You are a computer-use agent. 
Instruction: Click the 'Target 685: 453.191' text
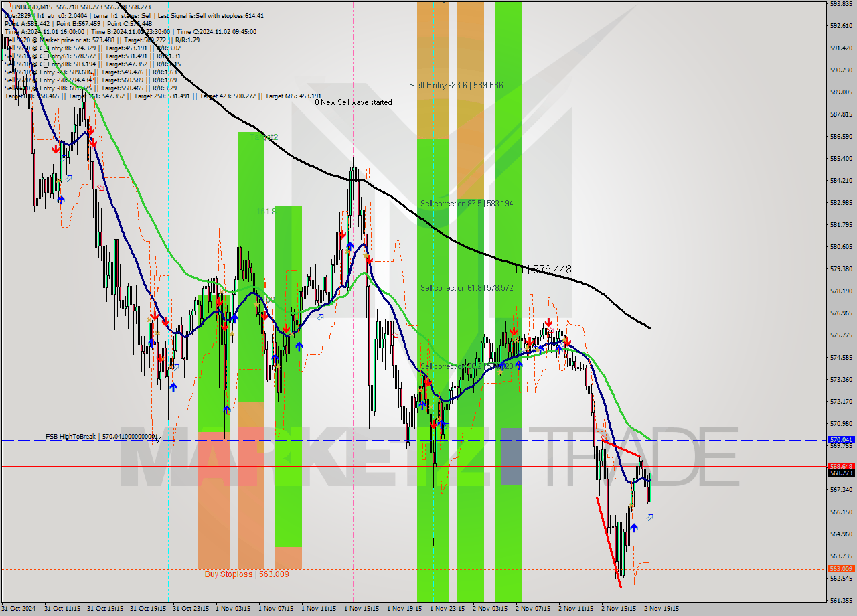click(293, 96)
